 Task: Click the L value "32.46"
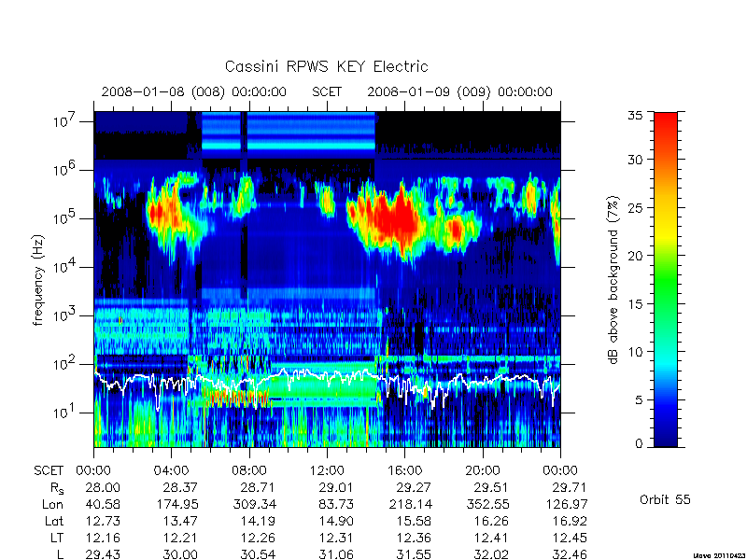[570, 554]
